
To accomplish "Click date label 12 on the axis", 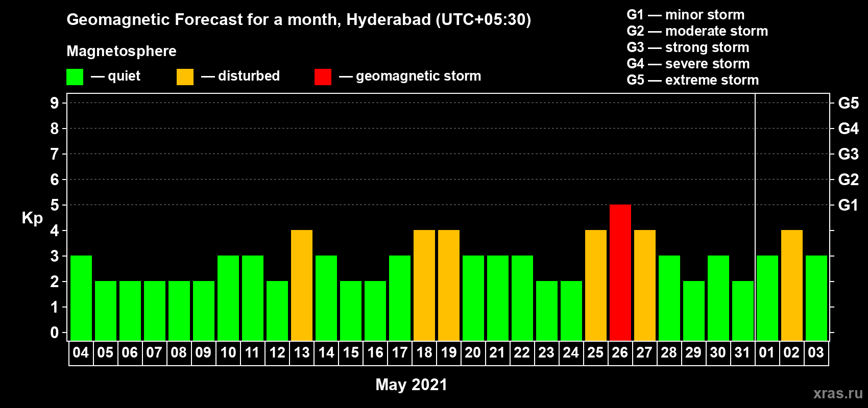I will tap(277, 353).
